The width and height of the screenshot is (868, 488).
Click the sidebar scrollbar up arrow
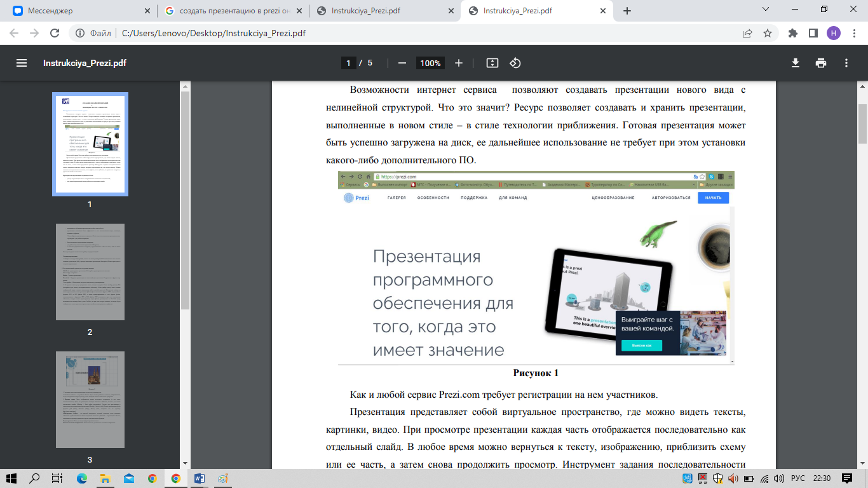click(185, 86)
